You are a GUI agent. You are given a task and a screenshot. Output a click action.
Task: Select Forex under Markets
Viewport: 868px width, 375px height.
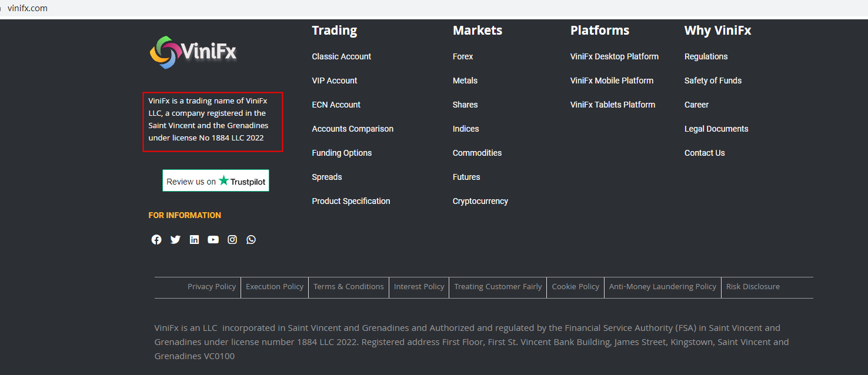pyautogui.click(x=463, y=56)
